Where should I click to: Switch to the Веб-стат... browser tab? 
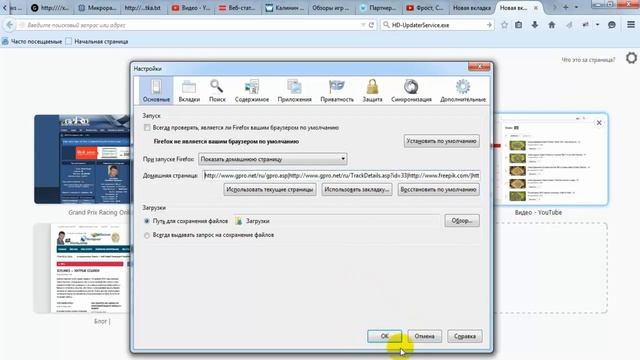point(238,8)
